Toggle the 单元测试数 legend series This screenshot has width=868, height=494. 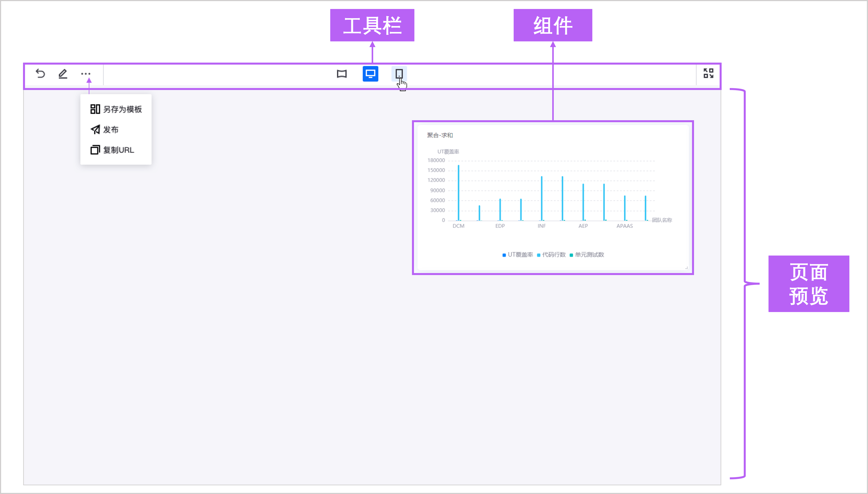point(587,255)
